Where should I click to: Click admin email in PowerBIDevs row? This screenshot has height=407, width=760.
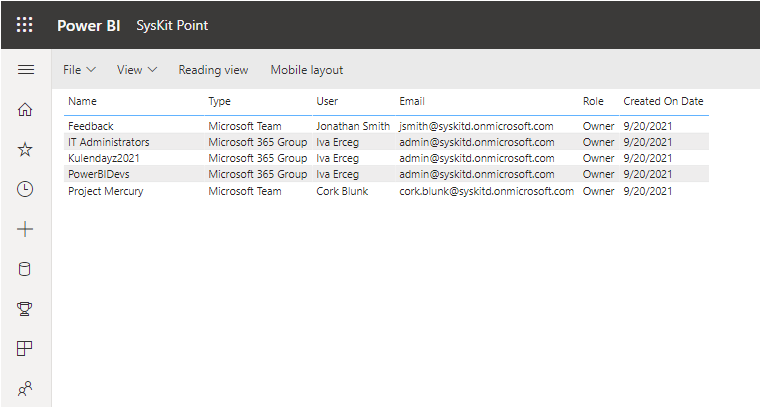477,174
